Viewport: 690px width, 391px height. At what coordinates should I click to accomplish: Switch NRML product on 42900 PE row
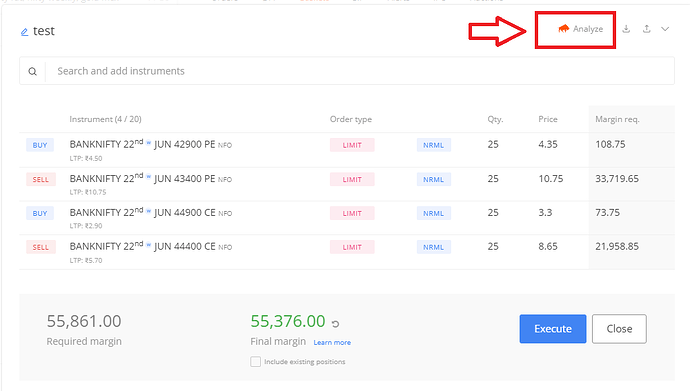(x=433, y=145)
